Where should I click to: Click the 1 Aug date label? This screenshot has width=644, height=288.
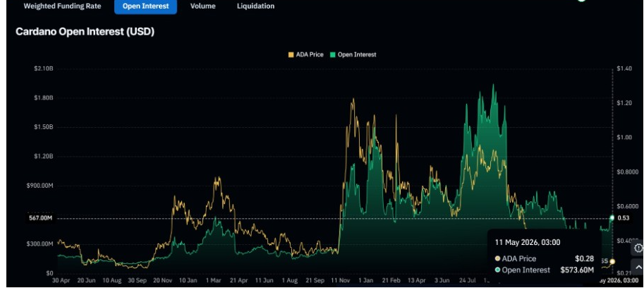coord(290,281)
